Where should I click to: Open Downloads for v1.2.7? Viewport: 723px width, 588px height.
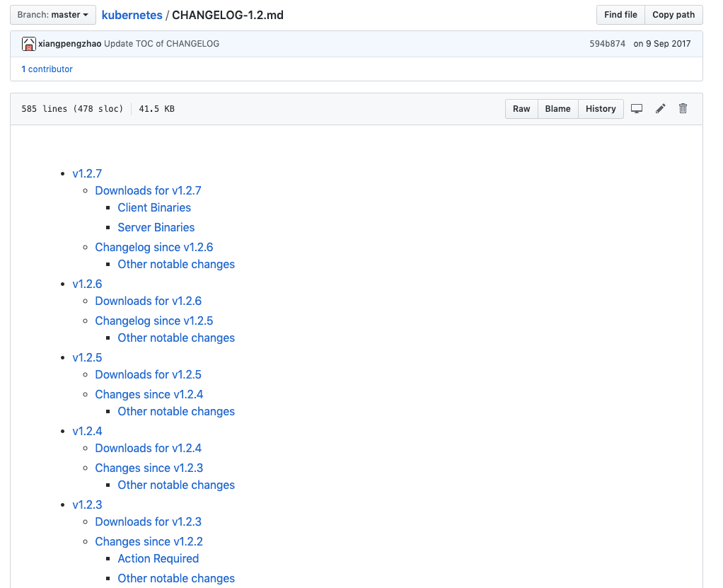[148, 190]
